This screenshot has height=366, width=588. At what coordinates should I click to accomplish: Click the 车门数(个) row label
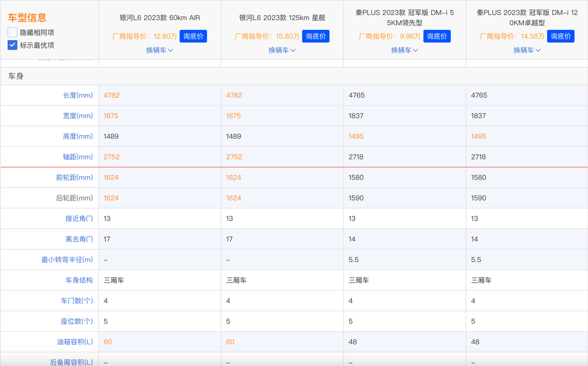(x=77, y=301)
